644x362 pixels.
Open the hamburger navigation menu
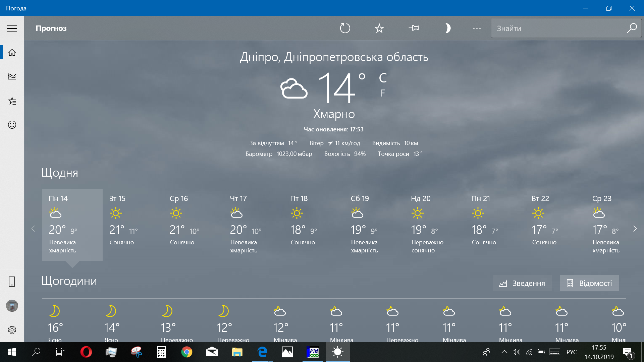pyautogui.click(x=12, y=28)
